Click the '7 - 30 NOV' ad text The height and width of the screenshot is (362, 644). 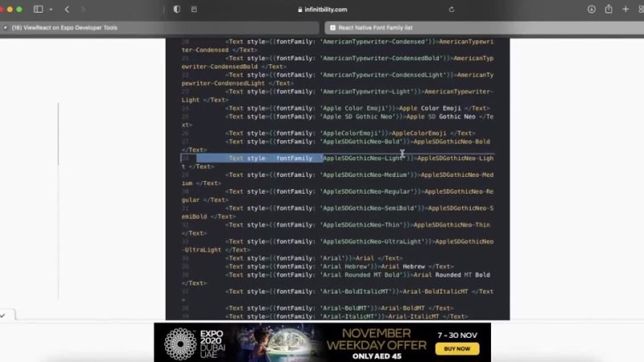pos(457,335)
